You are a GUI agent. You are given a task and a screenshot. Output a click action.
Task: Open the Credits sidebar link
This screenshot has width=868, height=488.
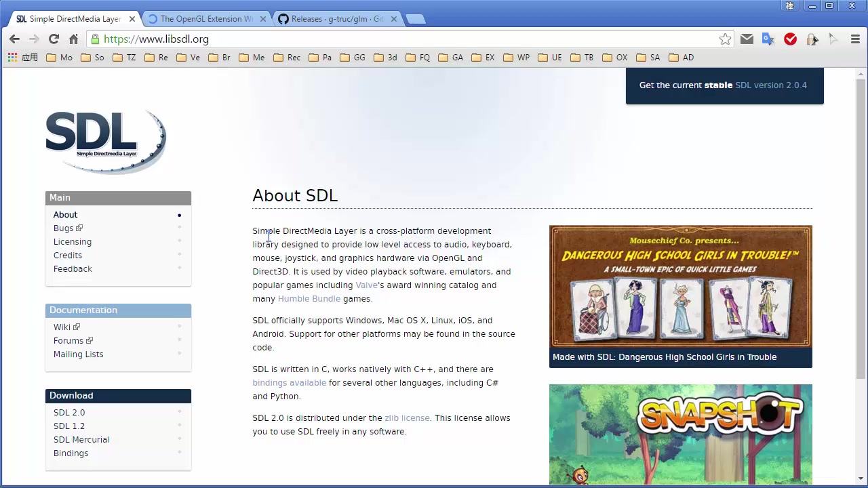68,256
